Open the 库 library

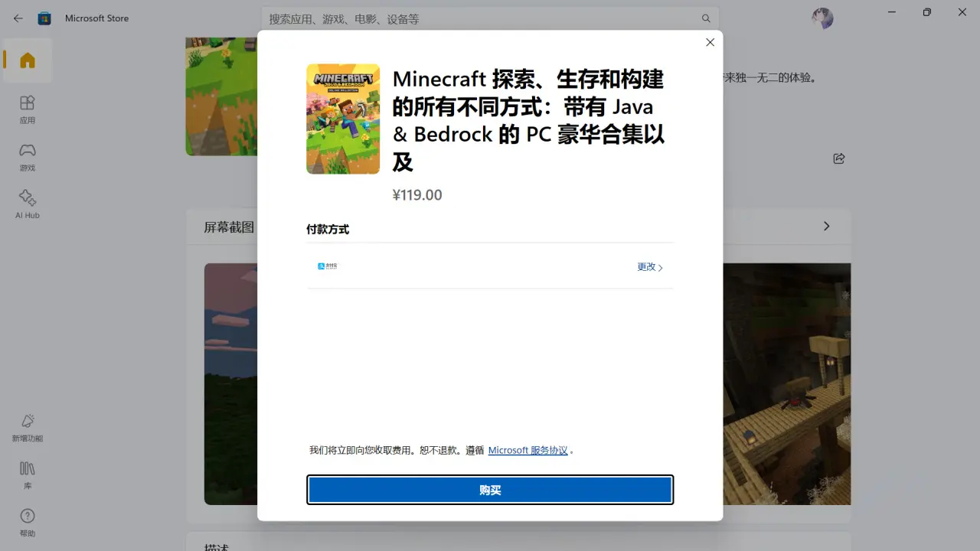[x=28, y=475]
